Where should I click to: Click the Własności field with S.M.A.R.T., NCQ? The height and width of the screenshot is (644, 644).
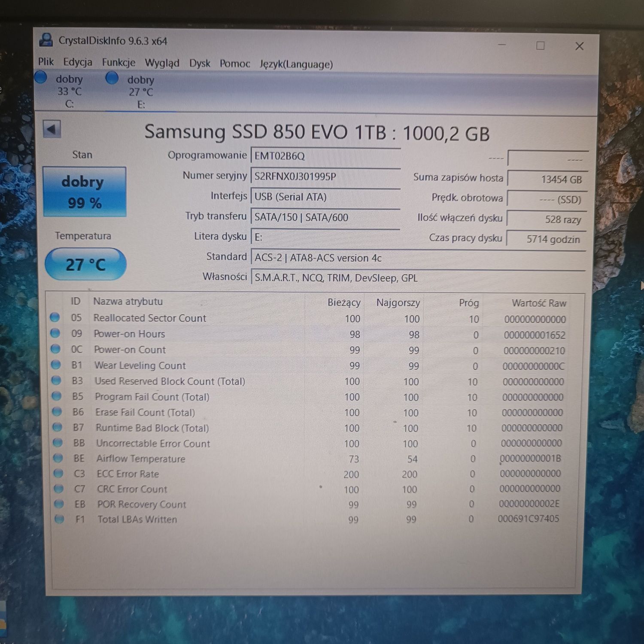coord(418,278)
